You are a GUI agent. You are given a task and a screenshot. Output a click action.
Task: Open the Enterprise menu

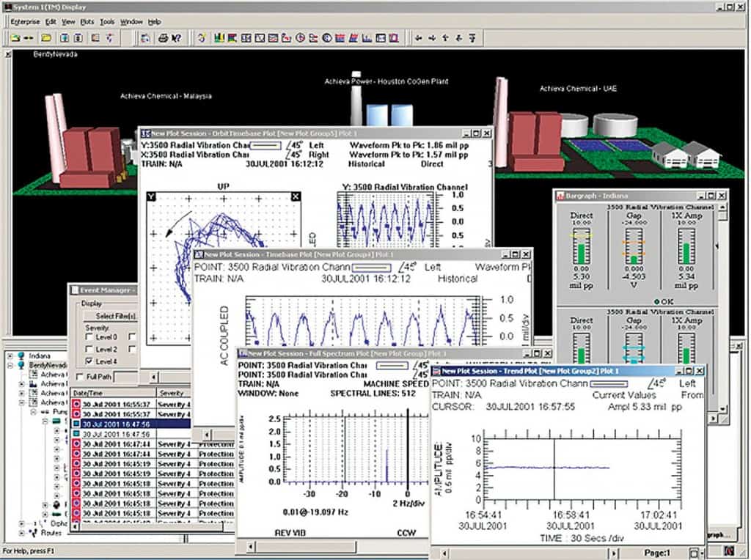click(x=25, y=22)
